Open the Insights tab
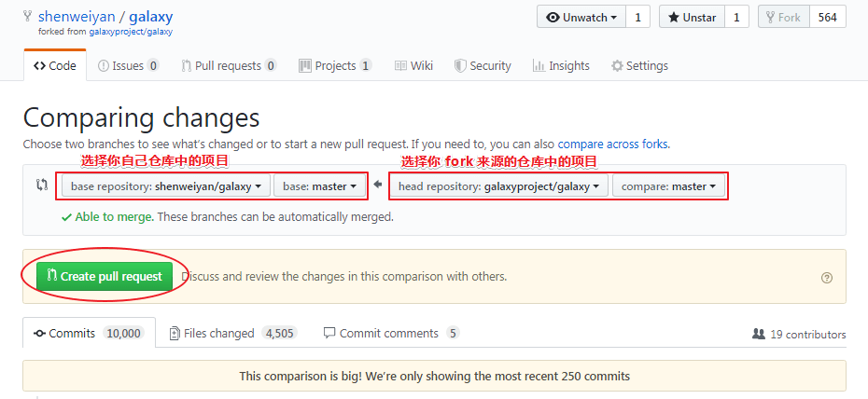This screenshot has height=399, width=868. [x=561, y=66]
